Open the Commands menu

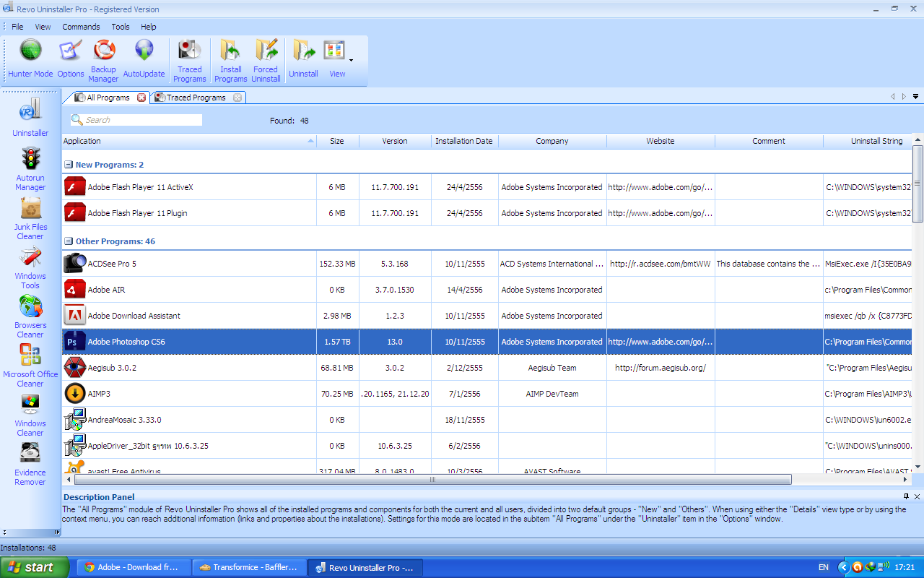[81, 27]
